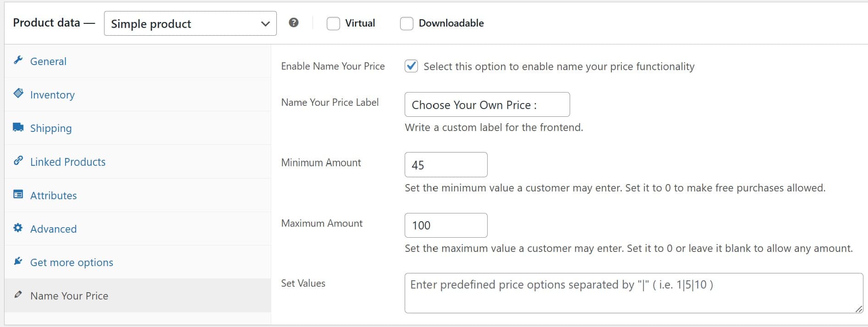
Task: Click the General wrench icon
Action: pyautogui.click(x=18, y=60)
